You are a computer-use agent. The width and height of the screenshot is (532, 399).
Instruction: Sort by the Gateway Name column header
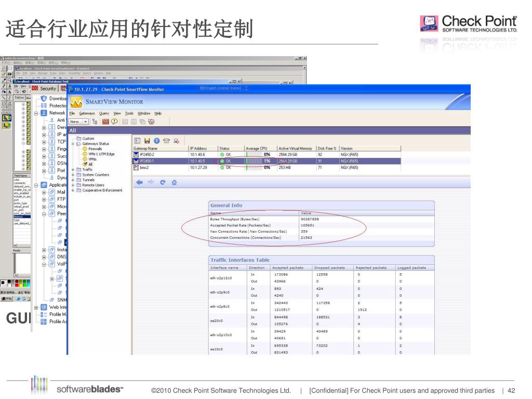pos(161,149)
